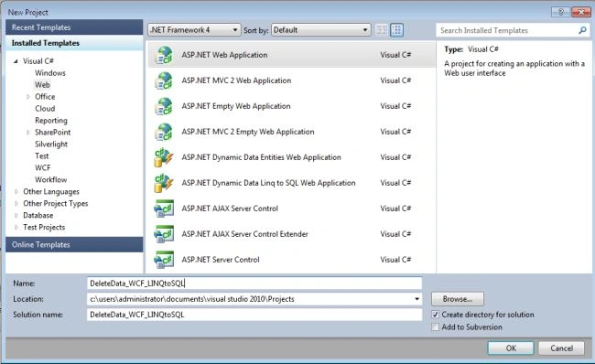Select the WCF category

[42, 168]
